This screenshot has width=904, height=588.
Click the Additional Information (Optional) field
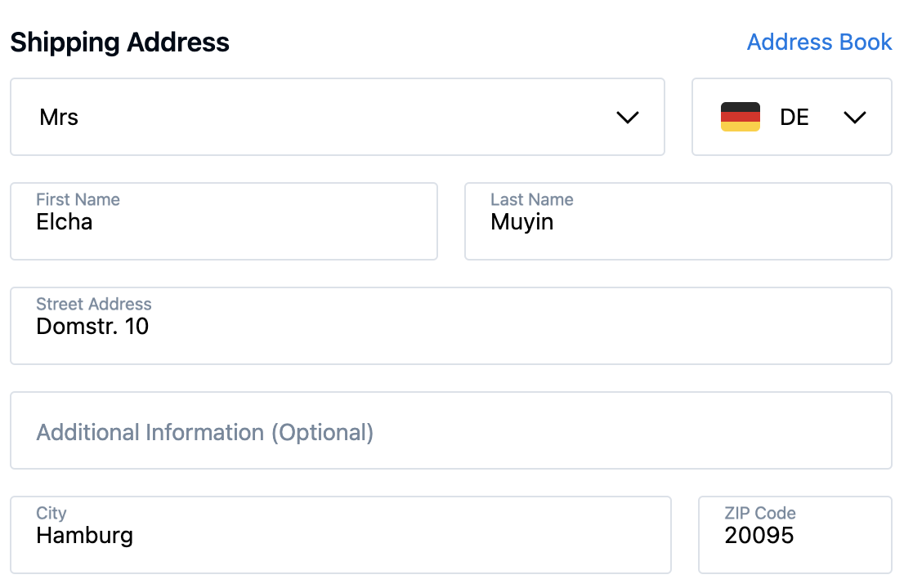[x=450, y=431]
